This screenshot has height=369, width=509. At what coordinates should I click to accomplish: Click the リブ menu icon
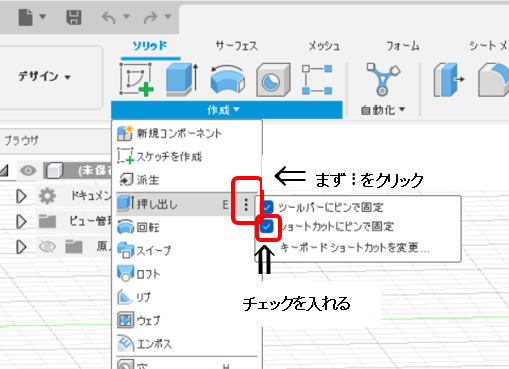pyautogui.click(x=125, y=297)
